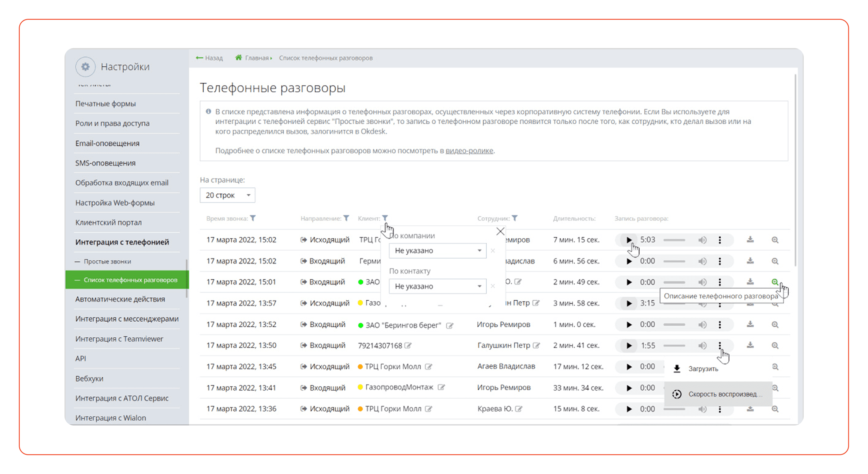The height and width of the screenshot is (474, 868).
Task: Open Email-оповещения settings
Action: [x=107, y=143]
